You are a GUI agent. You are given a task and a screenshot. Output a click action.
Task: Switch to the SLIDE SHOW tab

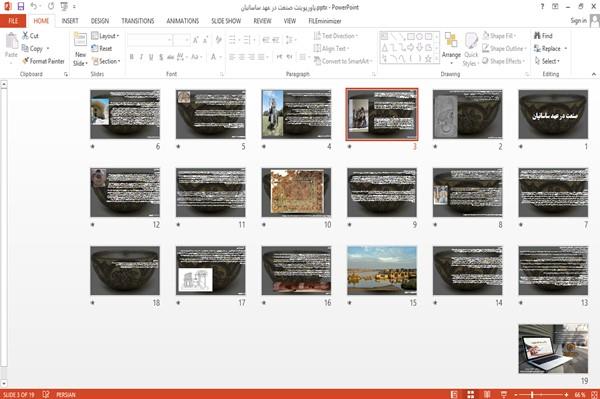[x=226, y=21]
